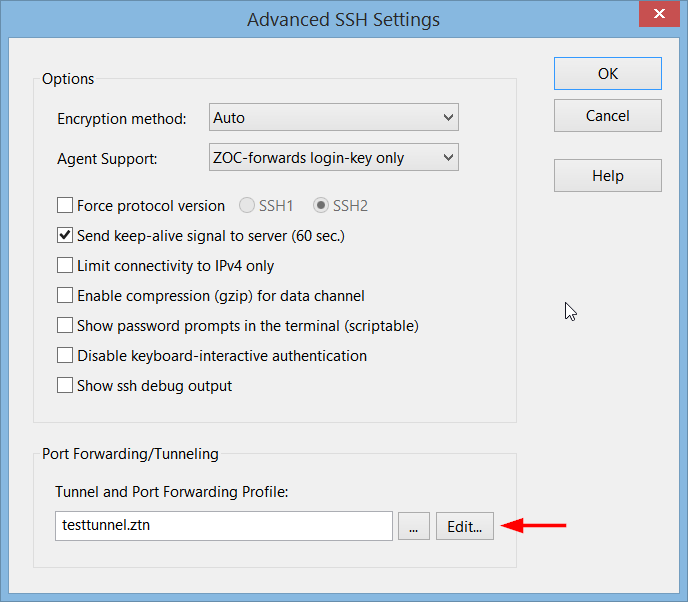Browse for tunnel profile with ellipsis button
This screenshot has width=688, height=602.
point(413,526)
